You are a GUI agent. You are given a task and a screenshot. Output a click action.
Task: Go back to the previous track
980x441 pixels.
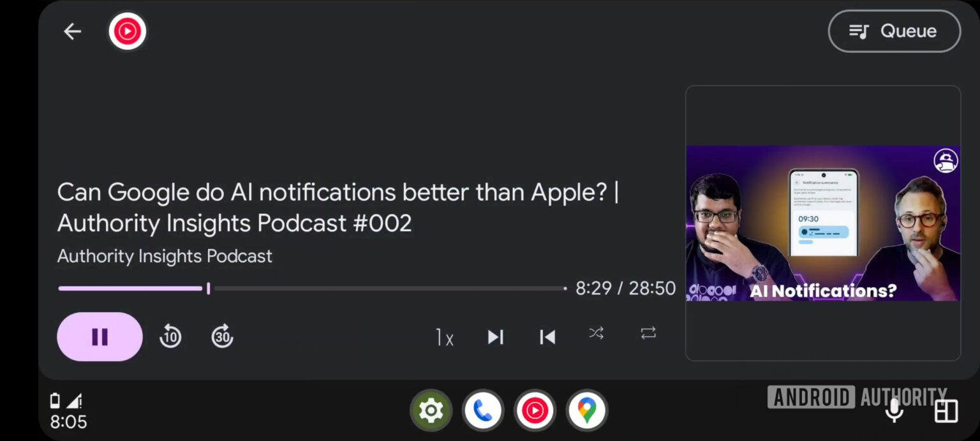tap(547, 337)
